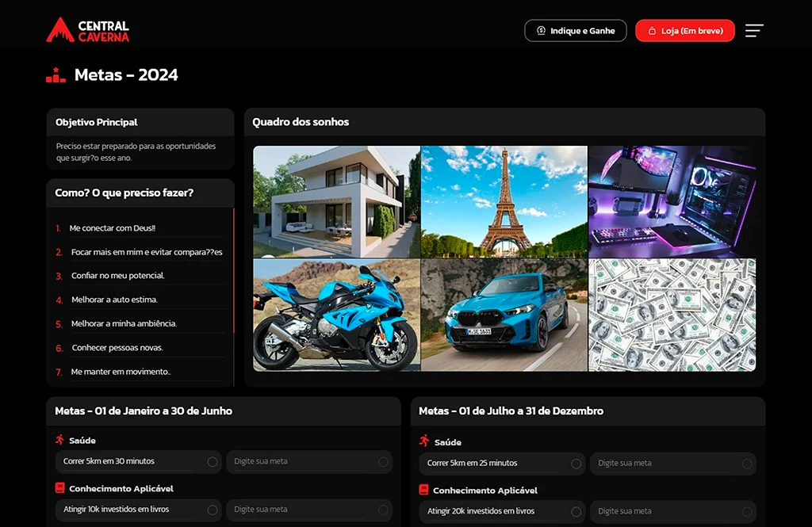Edit the 'Correr 5km em 25 minutos' goal text
Image resolution: width=812 pixels, height=527 pixels.
click(x=473, y=464)
